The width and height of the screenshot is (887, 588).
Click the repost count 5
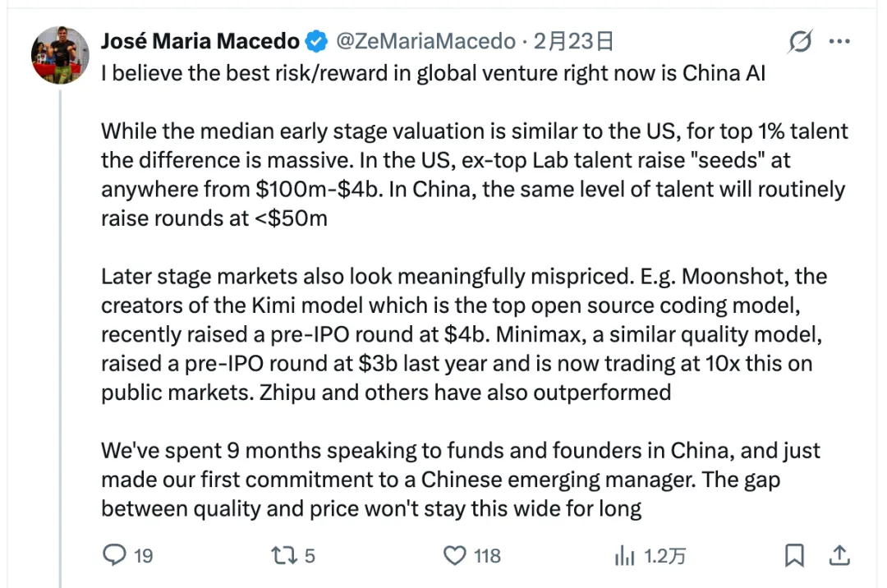click(310, 556)
